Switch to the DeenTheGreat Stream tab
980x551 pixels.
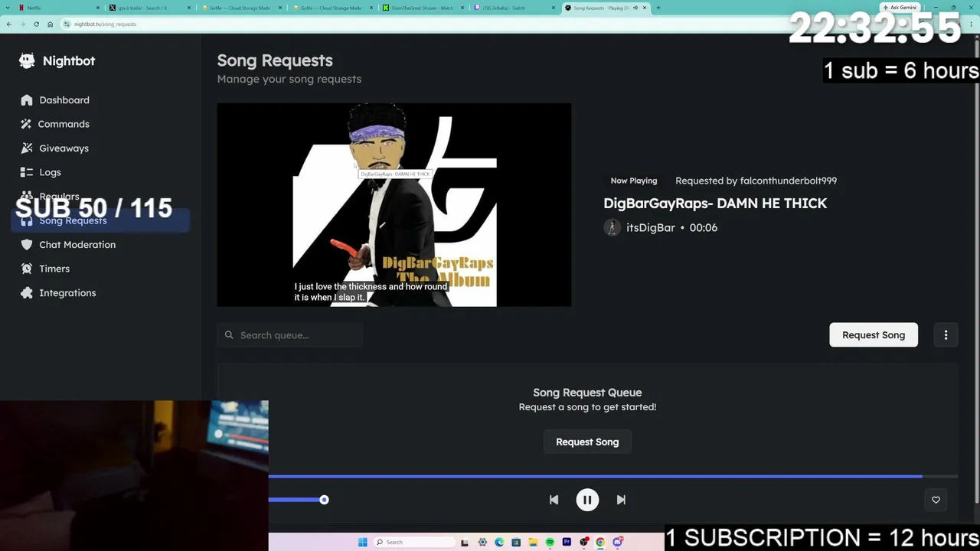(x=423, y=8)
